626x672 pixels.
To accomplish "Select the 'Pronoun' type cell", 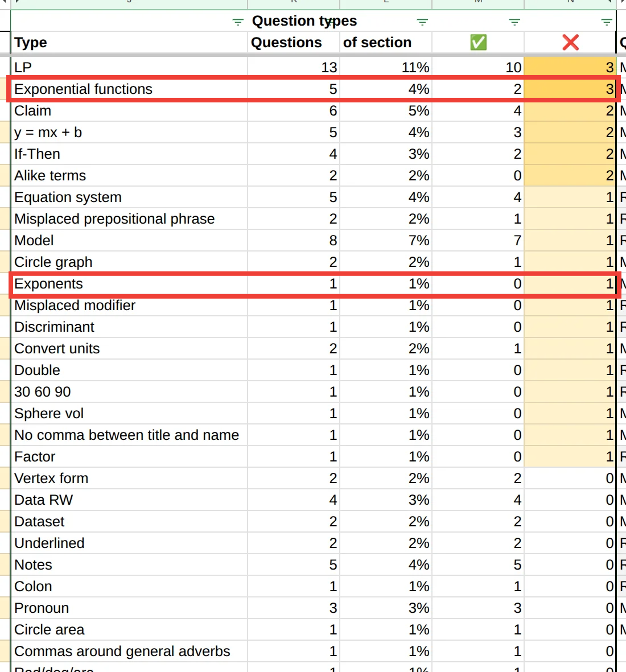I will (129, 608).
